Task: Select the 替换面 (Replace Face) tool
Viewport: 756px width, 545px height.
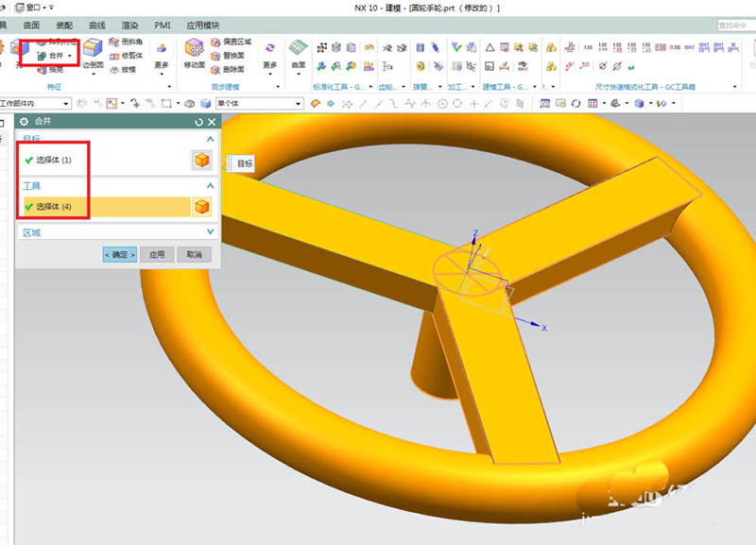Action: 228,56
